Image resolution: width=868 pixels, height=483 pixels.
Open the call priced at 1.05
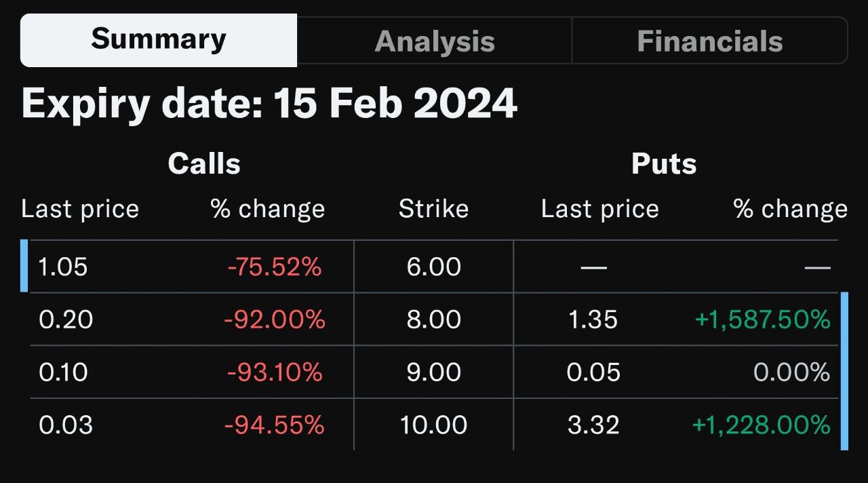63,267
